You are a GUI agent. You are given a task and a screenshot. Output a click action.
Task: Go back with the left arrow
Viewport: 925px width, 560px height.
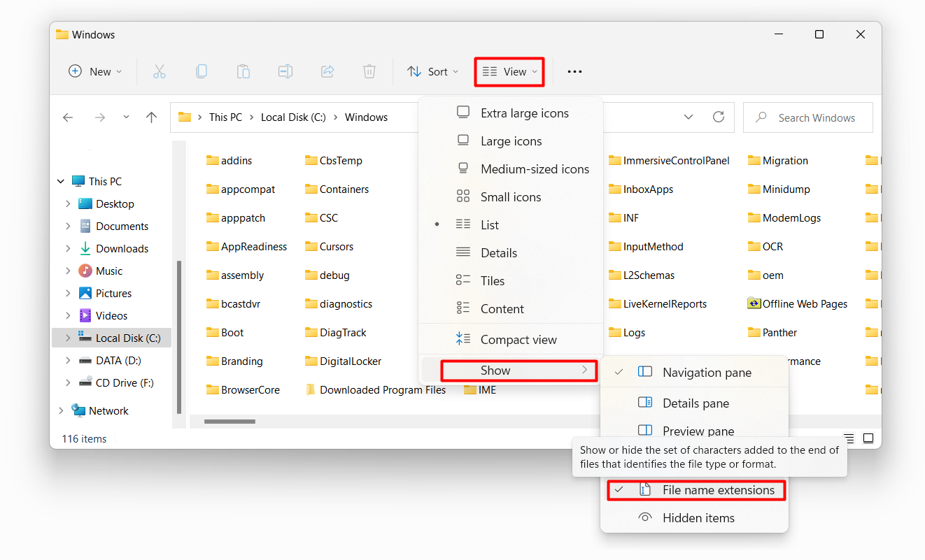(68, 117)
